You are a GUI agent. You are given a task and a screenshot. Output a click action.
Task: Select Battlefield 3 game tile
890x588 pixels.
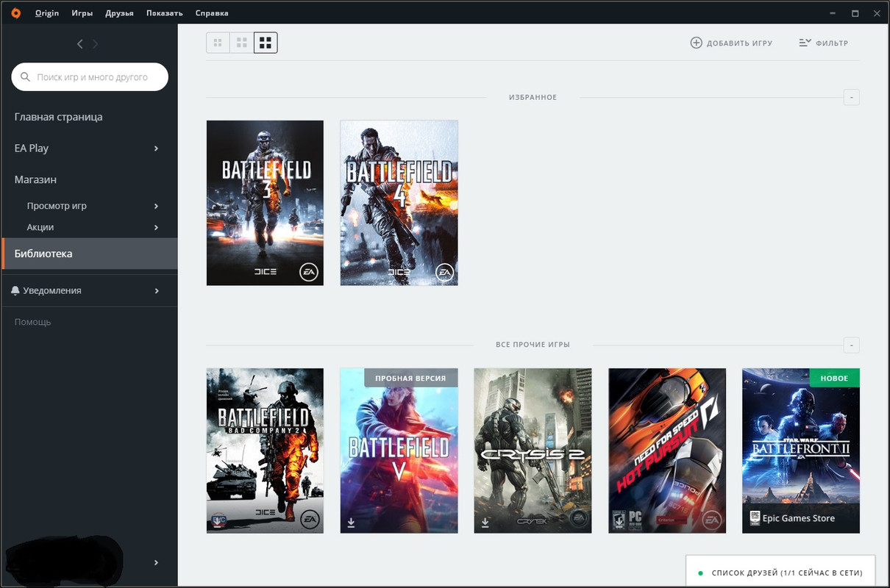[x=265, y=203]
